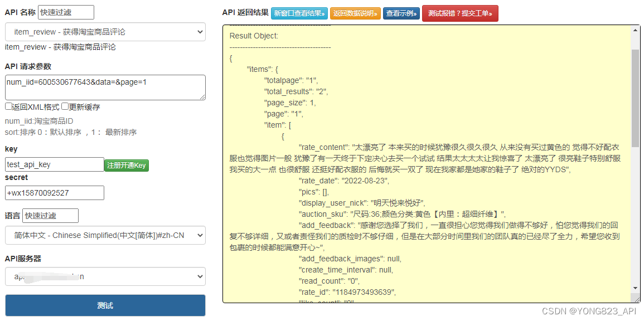Click the result panel scrollbar thumb
The width and height of the screenshot is (644, 321).
(636, 99)
